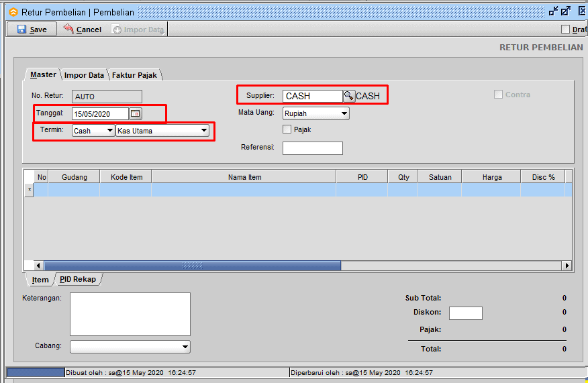
Task: Click the scroll right arrow of item grid
Action: [x=567, y=266]
